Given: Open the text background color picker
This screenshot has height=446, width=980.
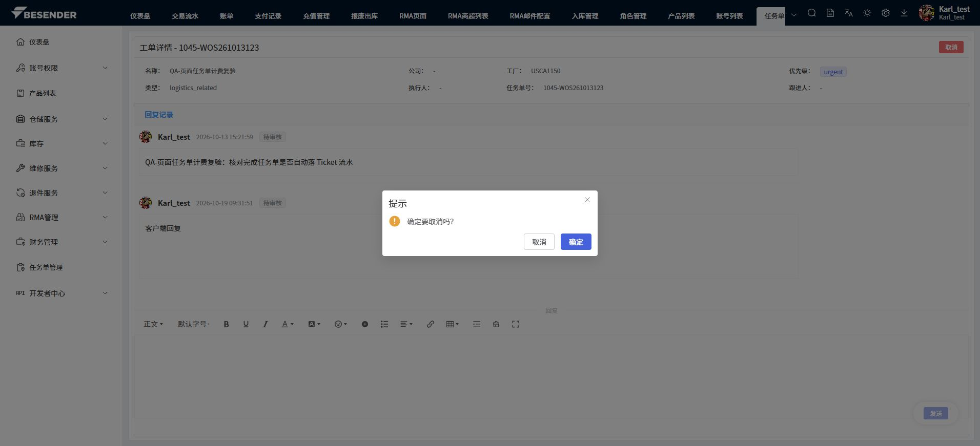Looking at the screenshot, I should (x=314, y=324).
